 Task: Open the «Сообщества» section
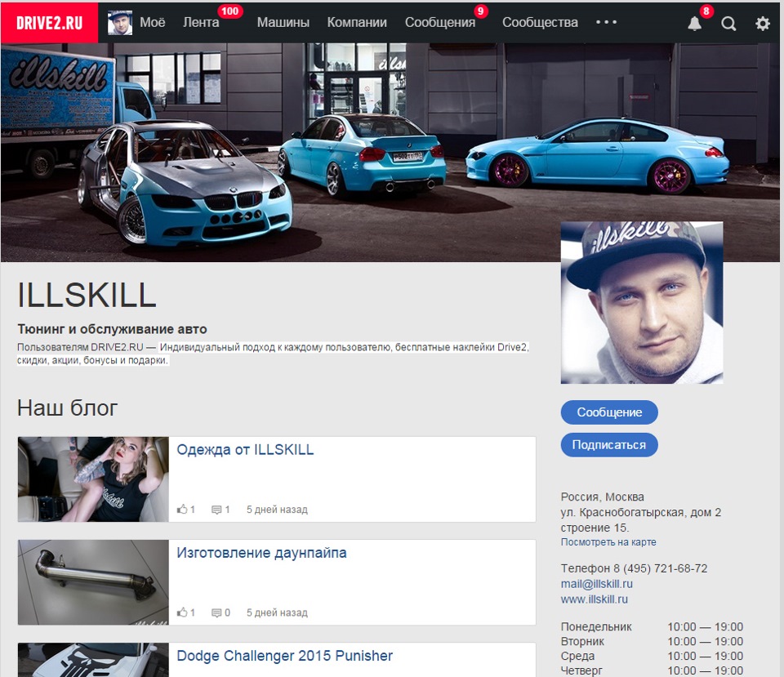point(540,23)
